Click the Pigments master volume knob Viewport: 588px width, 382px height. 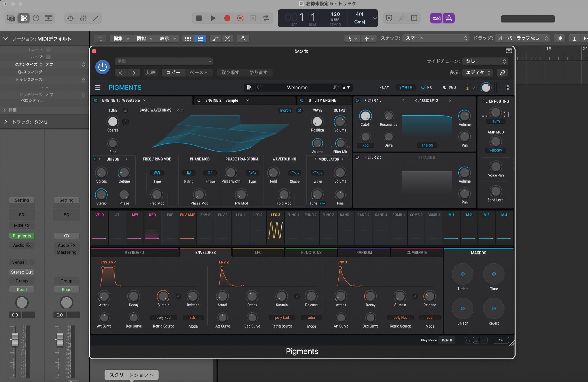click(x=486, y=88)
